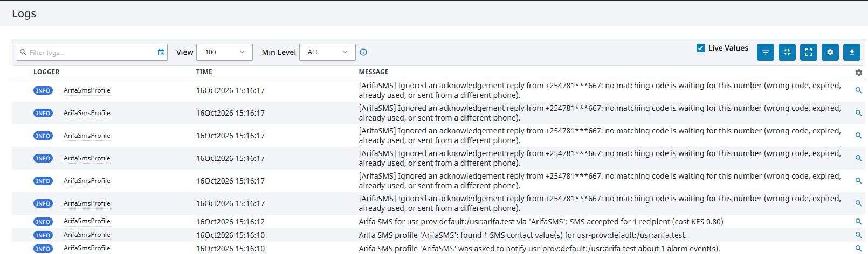
Task: Uncheck the Live Values checkbox
Action: point(701,48)
